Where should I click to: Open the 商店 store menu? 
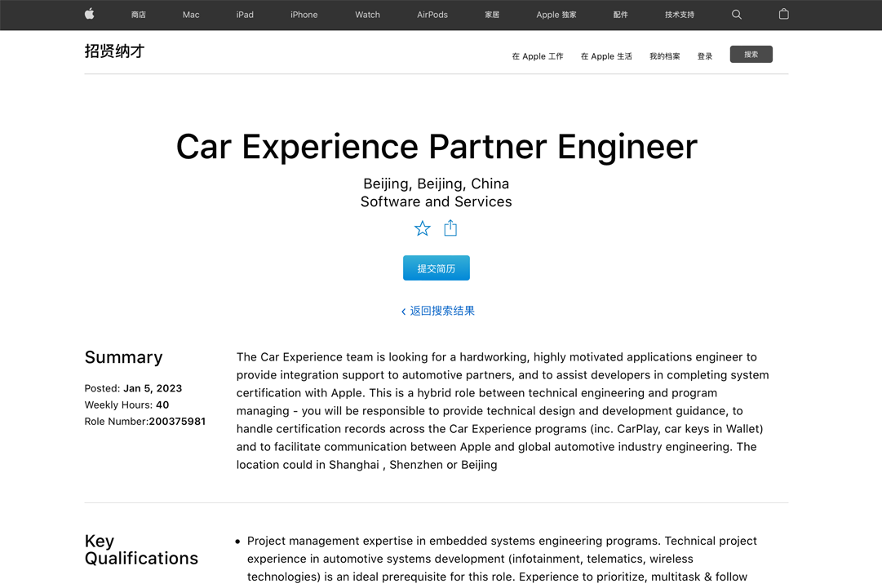139,15
